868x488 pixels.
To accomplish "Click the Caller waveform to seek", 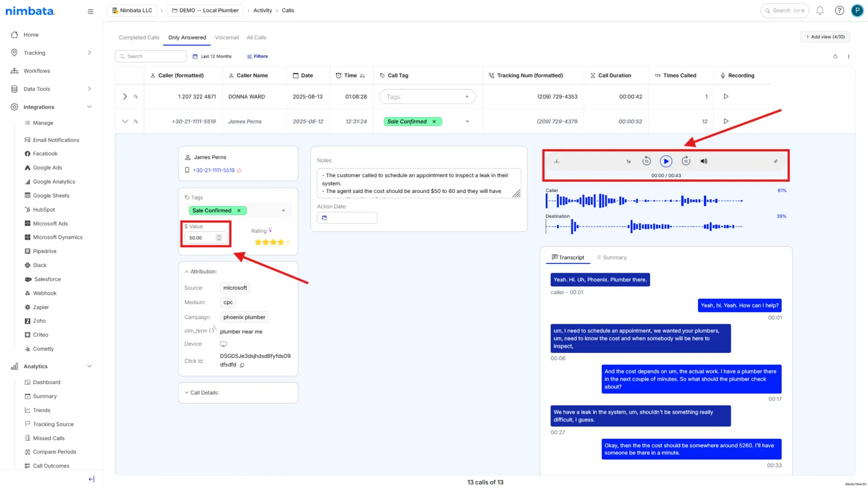I will click(x=644, y=201).
